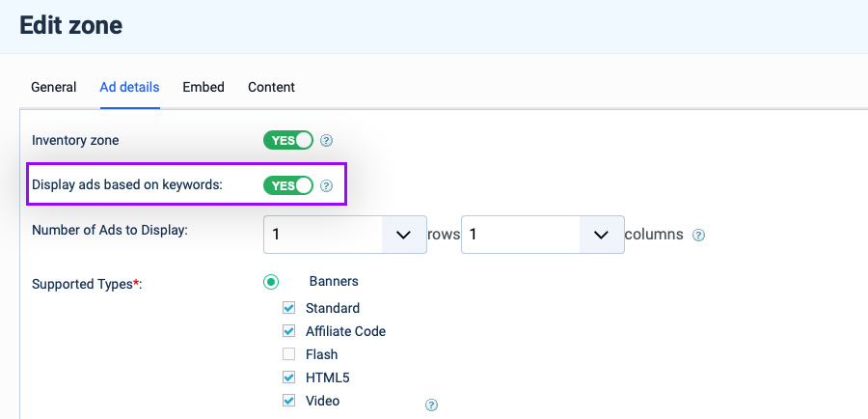Image resolution: width=868 pixels, height=419 pixels.
Task: Select the Ad details tab
Action: click(x=129, y=87)
